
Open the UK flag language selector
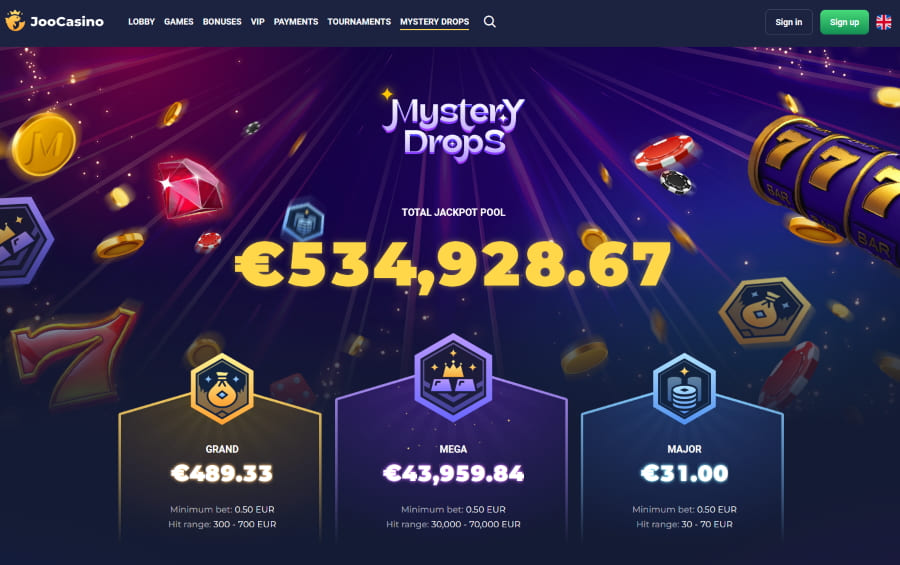click(x=884, y=22)
